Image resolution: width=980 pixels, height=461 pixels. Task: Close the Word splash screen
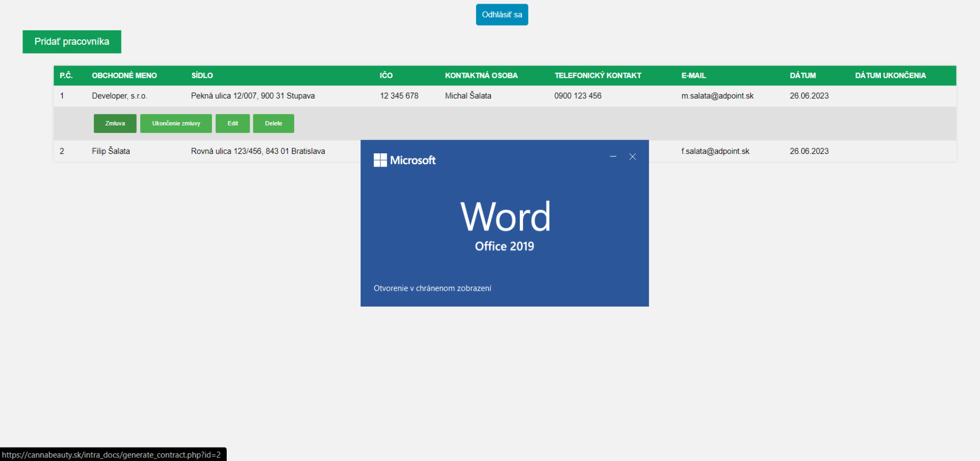tap(632, 156)
